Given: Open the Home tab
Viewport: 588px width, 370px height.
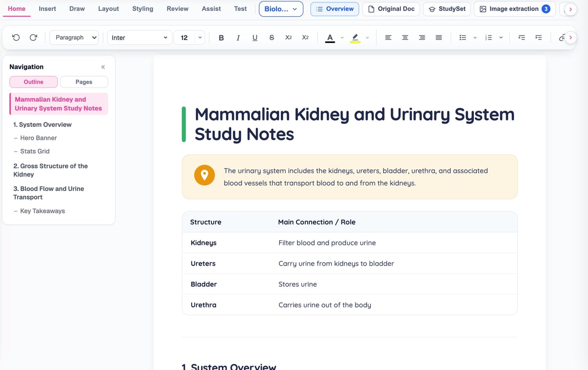Looking at the screenshot, I should [x=17, y=9].
